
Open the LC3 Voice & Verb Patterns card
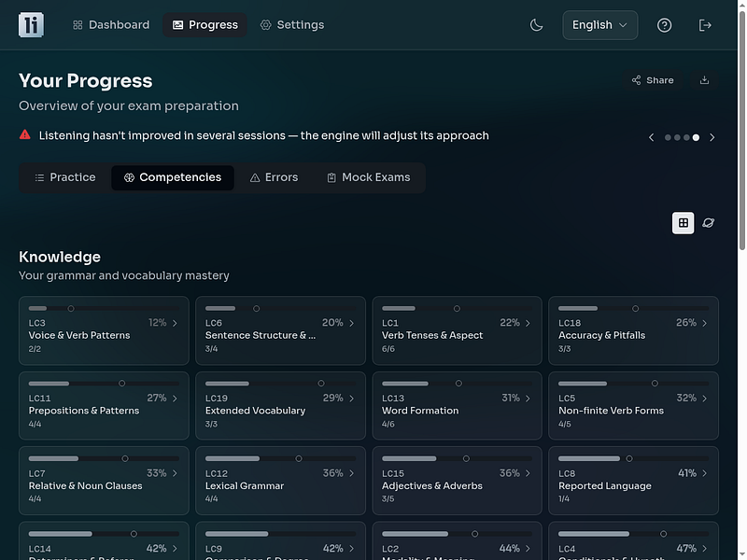(104, 330)
